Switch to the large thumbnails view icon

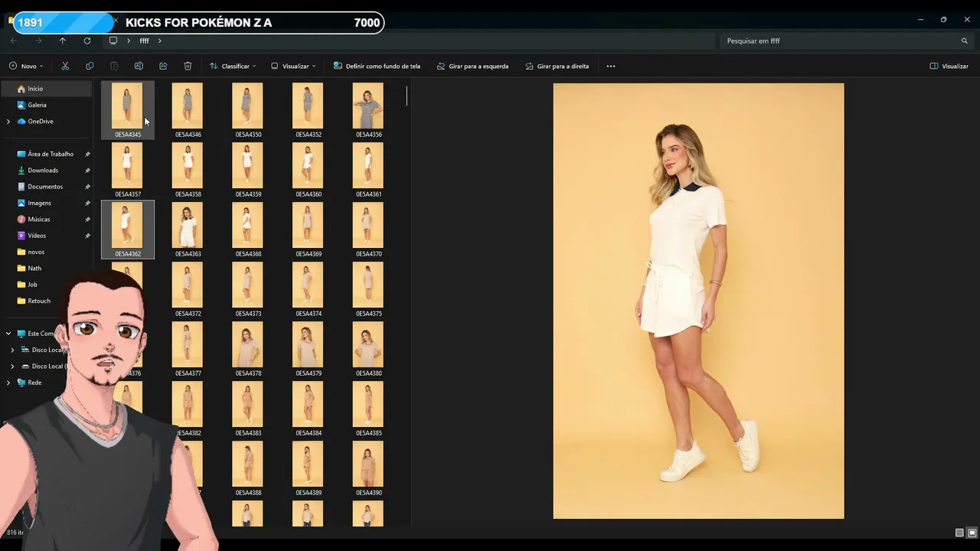[972, 533]
